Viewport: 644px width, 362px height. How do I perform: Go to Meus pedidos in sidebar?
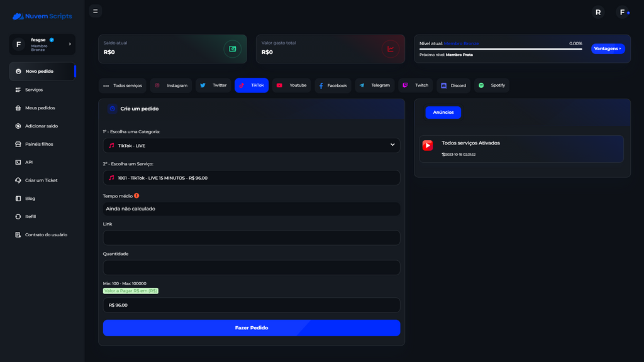click(40, 108)
